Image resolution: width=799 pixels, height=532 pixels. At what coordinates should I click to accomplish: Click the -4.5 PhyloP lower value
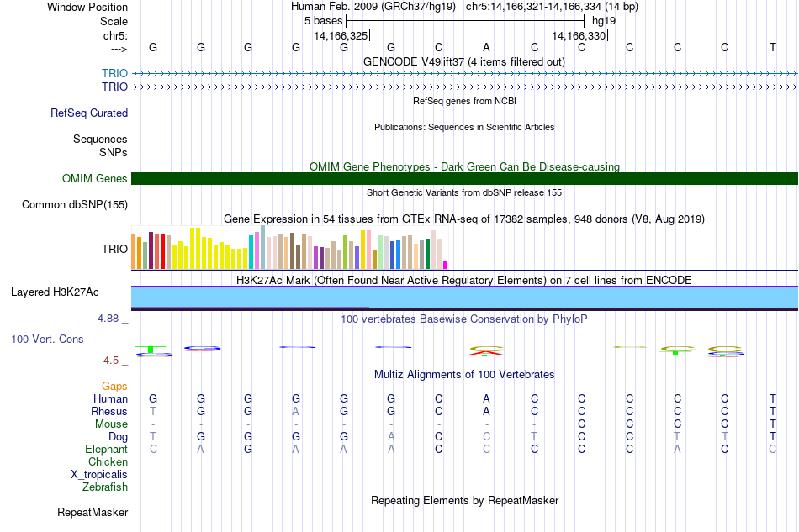(109, 361)
